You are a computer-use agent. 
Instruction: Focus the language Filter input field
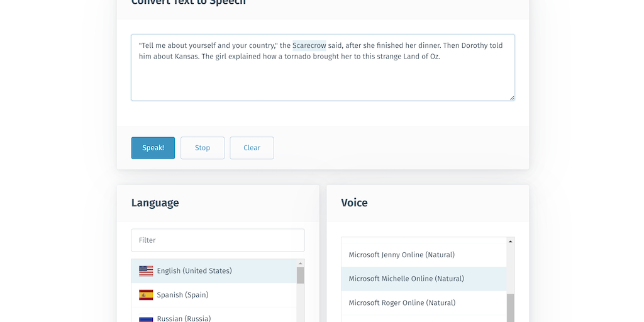[x=218, y=240]
